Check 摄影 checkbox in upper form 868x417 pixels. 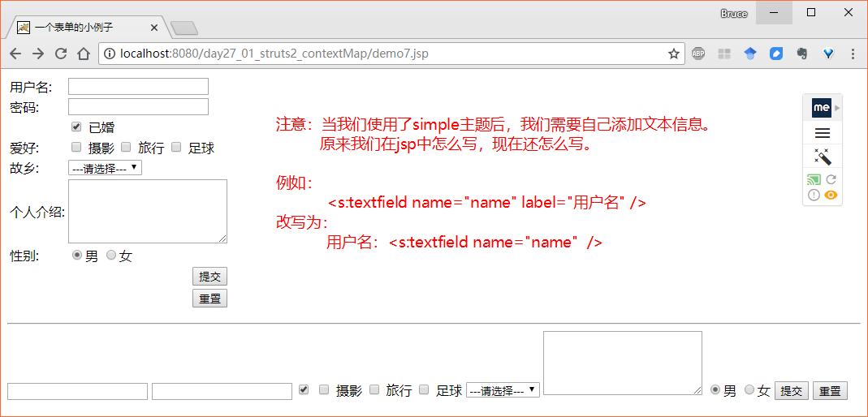point(76,147)
